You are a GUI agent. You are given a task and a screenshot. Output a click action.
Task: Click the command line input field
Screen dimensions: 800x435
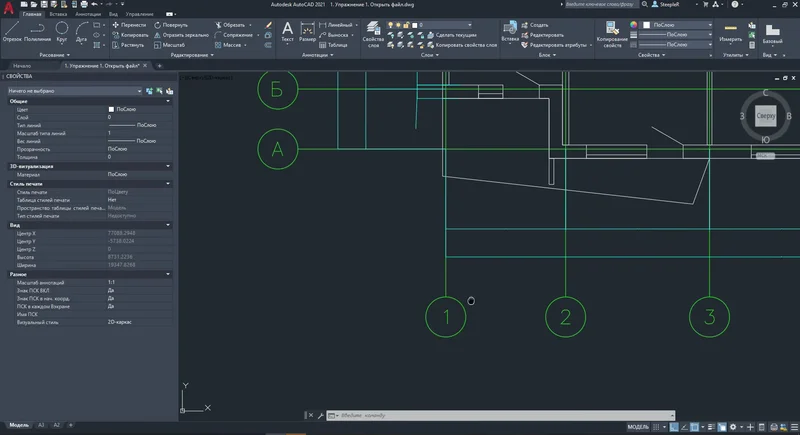450,415
